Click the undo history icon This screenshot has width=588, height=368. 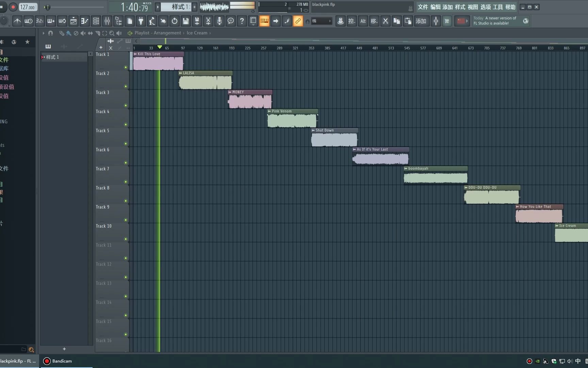point(175,21)
